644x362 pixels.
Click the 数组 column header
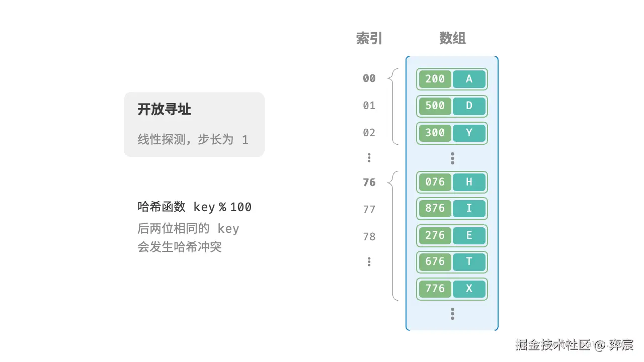pyautogui.click(x=452, y=38)
